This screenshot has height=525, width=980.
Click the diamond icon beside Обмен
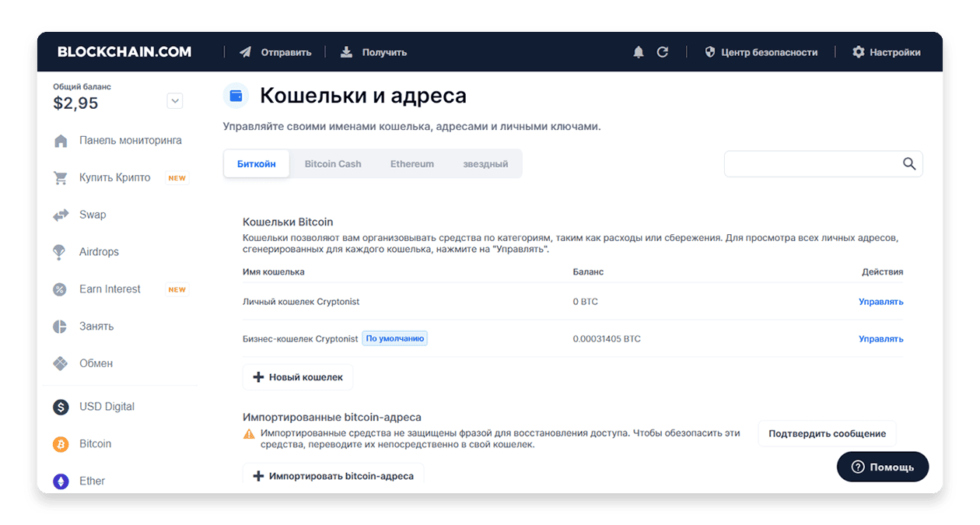pos(60,363)
